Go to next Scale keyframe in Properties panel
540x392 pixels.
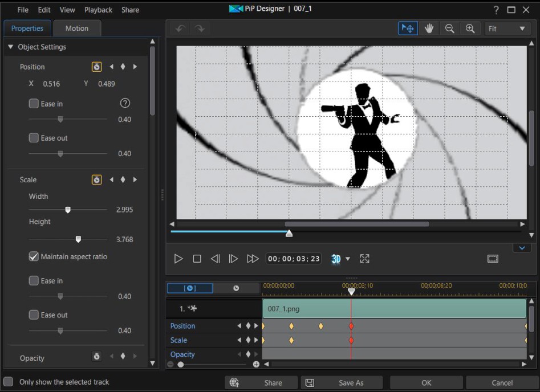coord(135,179)
